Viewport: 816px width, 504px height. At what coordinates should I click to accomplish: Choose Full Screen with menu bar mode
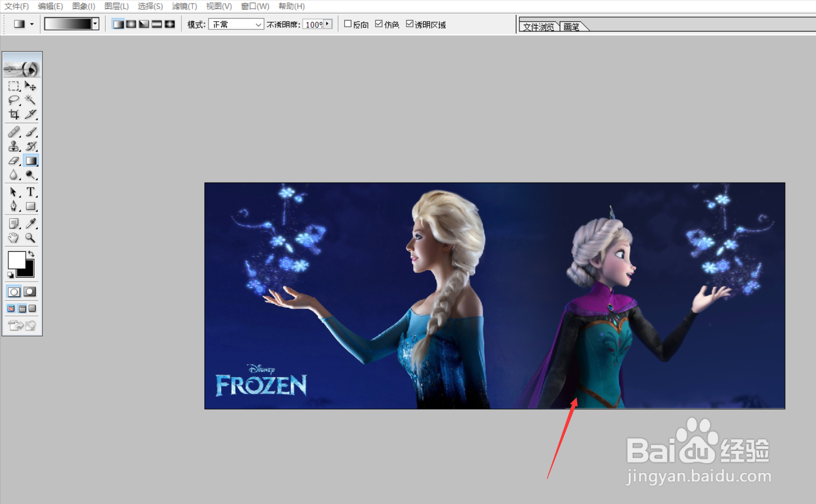[x=22, y=308]
